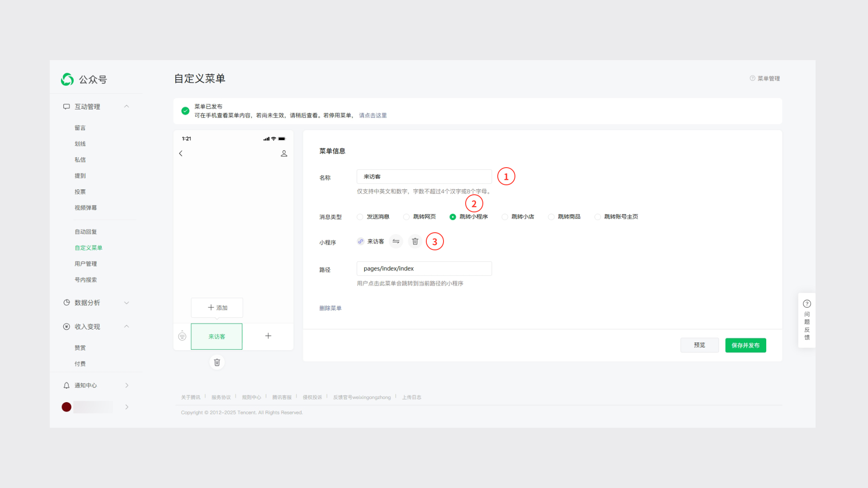Click the 公众号 logo

[x=68, y=80]
